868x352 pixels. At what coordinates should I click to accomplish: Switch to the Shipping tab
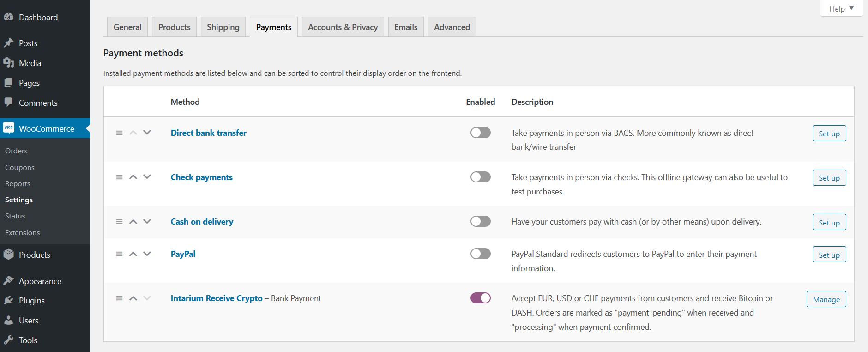point(223,27)
